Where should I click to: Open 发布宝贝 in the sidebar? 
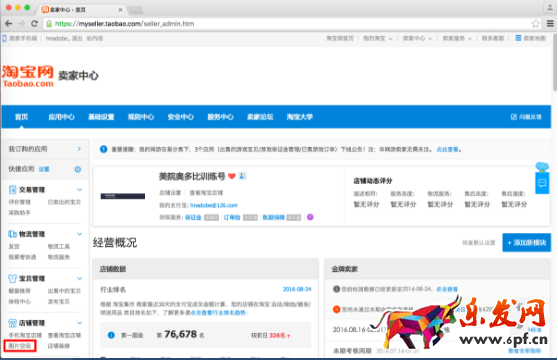click(59, 302)
